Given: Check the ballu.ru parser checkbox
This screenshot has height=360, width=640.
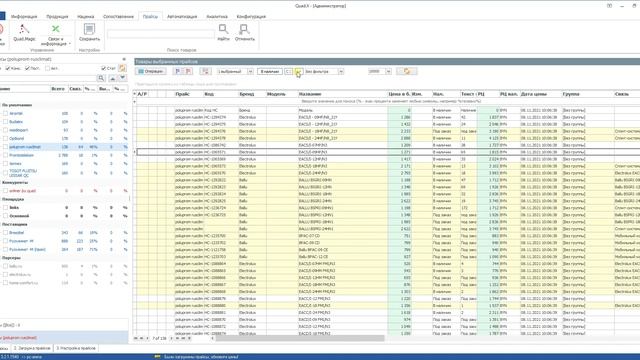Looking at the screenshot, I should point(5,266).
